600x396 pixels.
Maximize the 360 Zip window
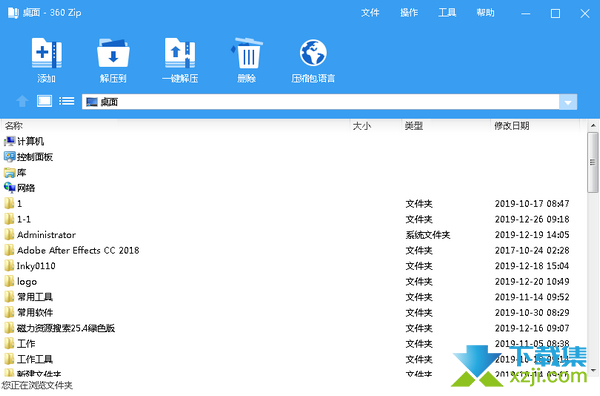555,13
